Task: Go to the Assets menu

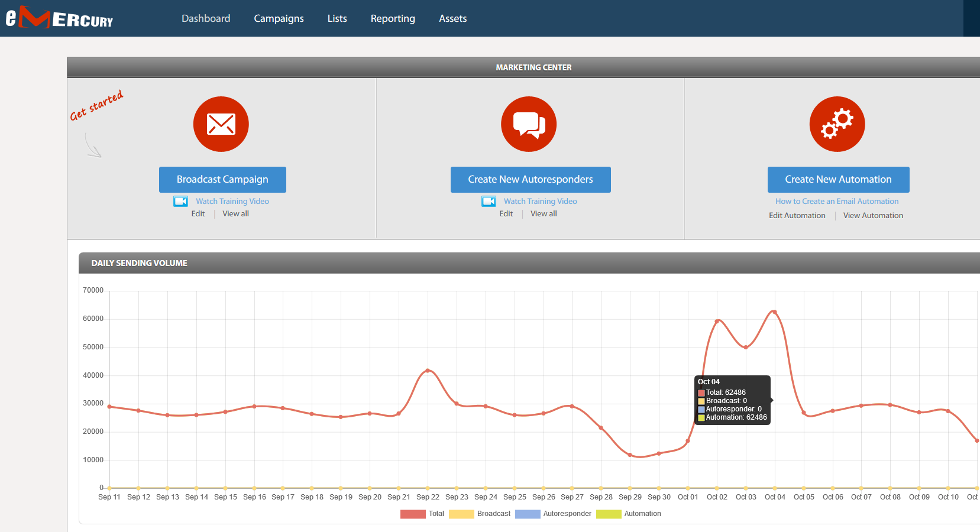Action: (452, 18)
